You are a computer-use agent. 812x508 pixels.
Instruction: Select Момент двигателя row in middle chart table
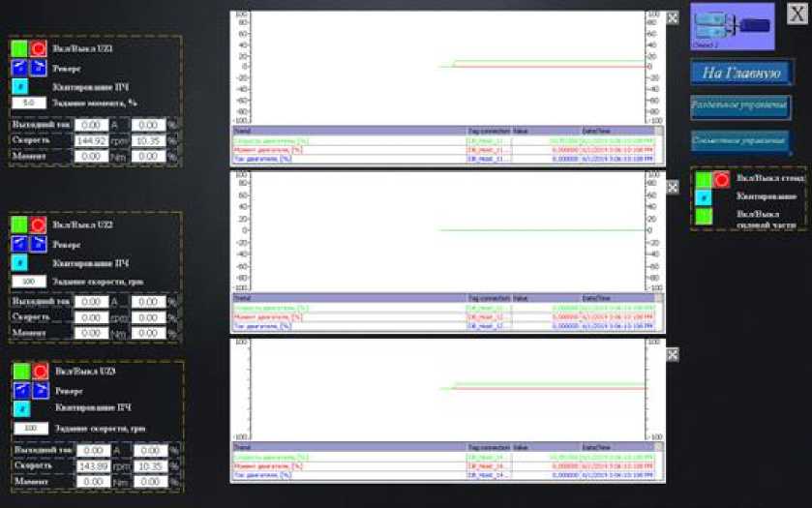point(444,317)
